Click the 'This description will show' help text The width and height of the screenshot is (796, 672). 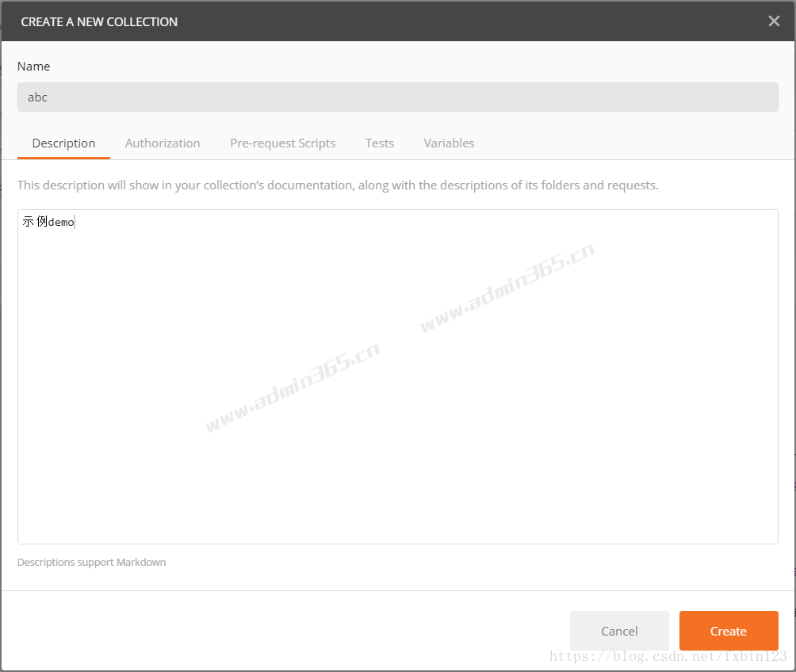[338, 185]
